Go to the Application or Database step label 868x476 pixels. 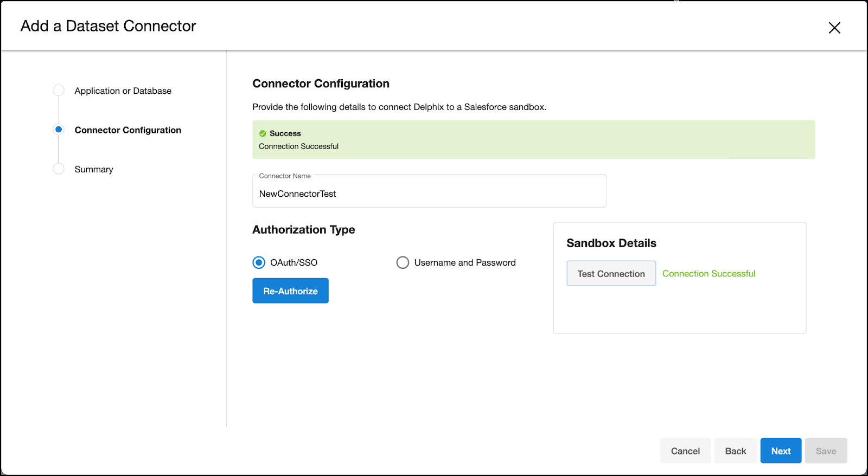coord(123,91)
